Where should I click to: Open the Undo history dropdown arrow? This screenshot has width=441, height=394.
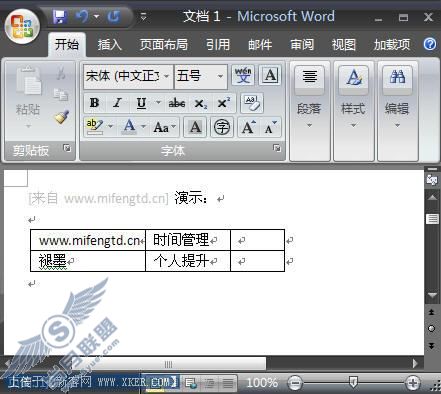[x=96, y=16]
